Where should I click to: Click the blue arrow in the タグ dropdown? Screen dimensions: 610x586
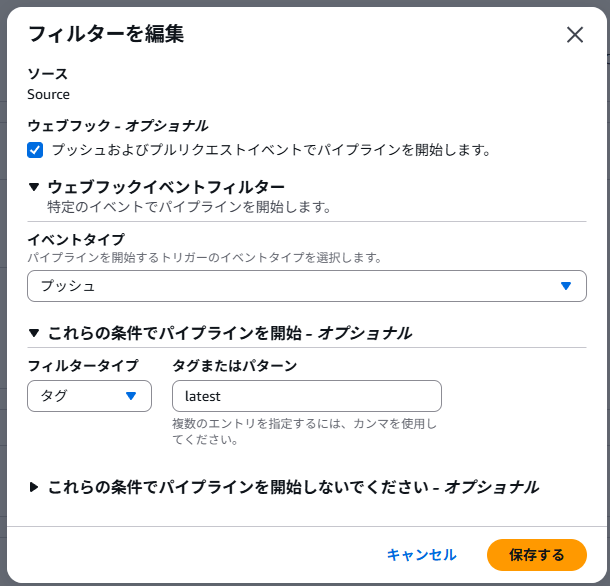[x=131, y=396]
